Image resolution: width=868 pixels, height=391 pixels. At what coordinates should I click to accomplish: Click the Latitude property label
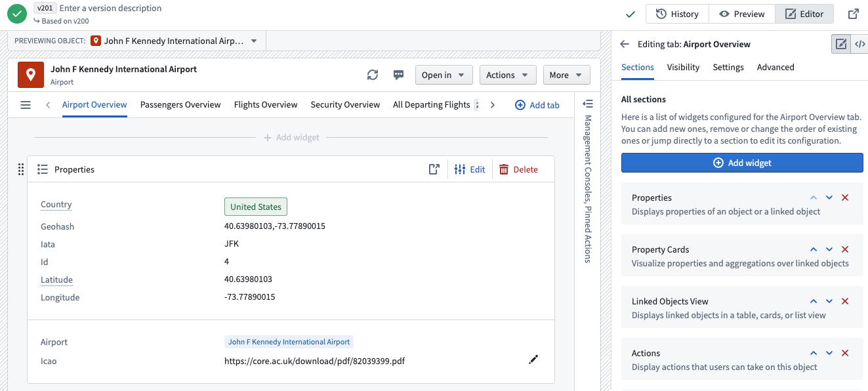point(56,279)
